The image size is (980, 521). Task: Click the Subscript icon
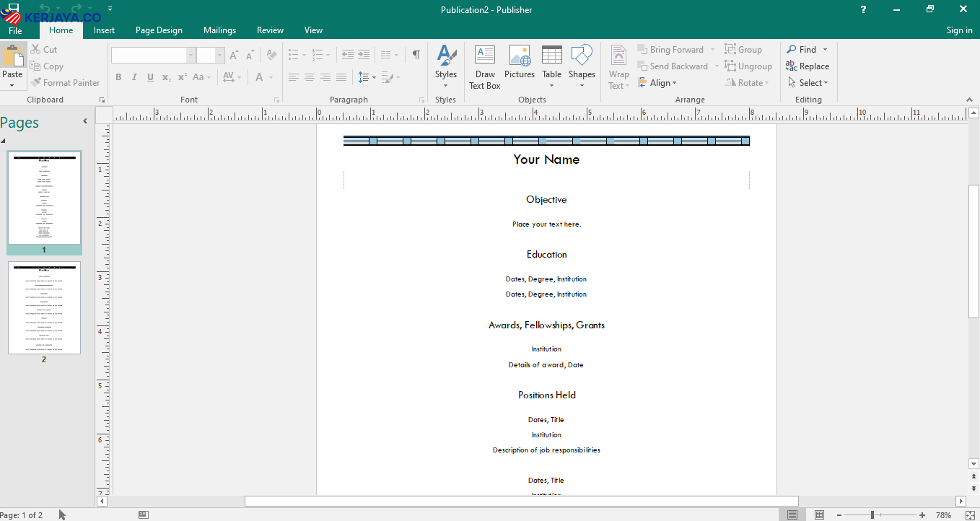[x=166, y=77]
